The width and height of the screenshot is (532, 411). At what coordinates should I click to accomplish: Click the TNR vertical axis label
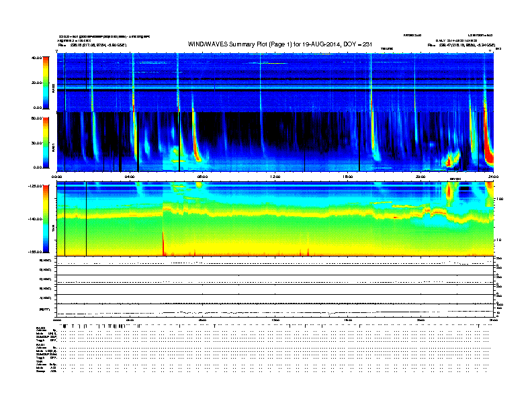[x=53, y=228]
